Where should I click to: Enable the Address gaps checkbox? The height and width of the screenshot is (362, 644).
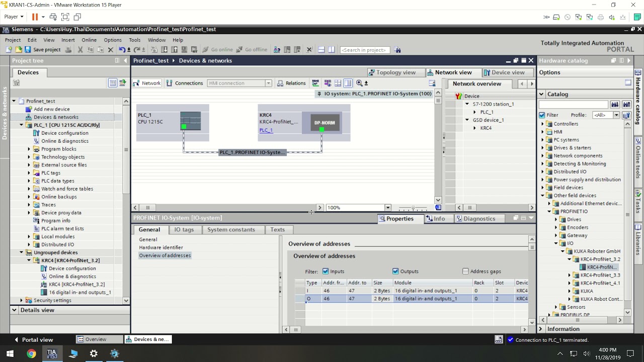(465, 271)
